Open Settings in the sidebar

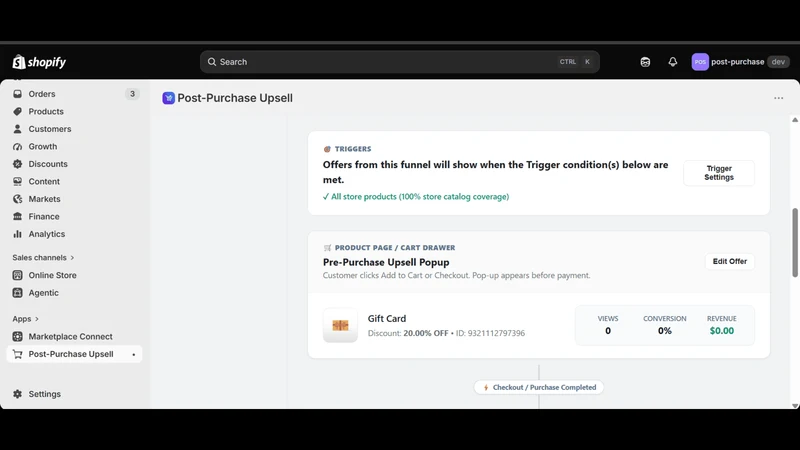(44, 394)
